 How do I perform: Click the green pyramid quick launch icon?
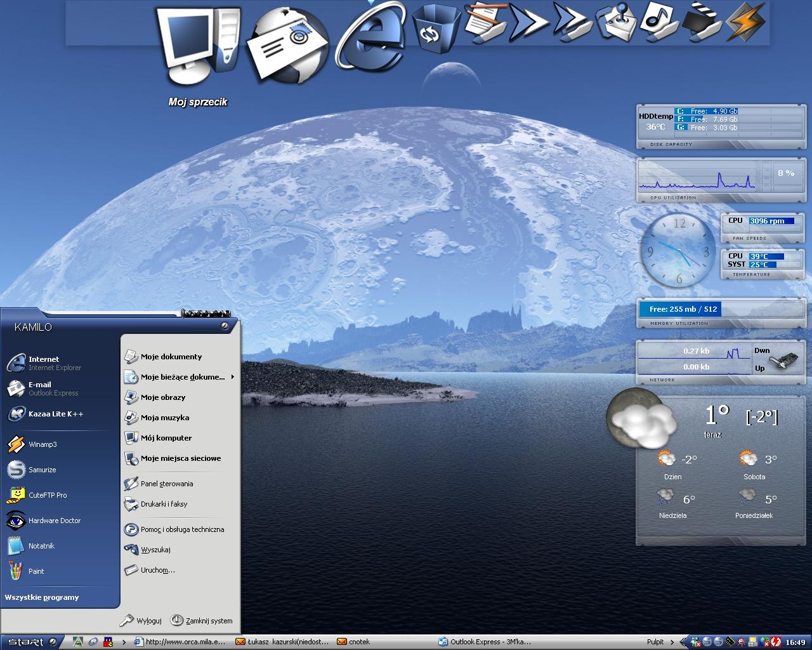point(78,642)
